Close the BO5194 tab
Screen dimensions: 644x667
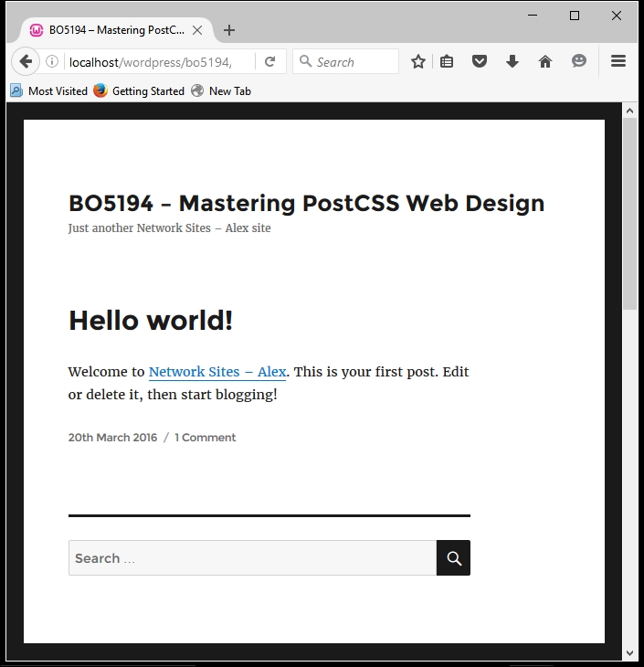point(197,30)
